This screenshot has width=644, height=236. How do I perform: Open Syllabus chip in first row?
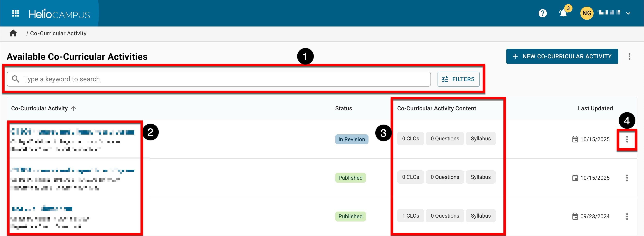pyautogui.click(x=481, y=138)
